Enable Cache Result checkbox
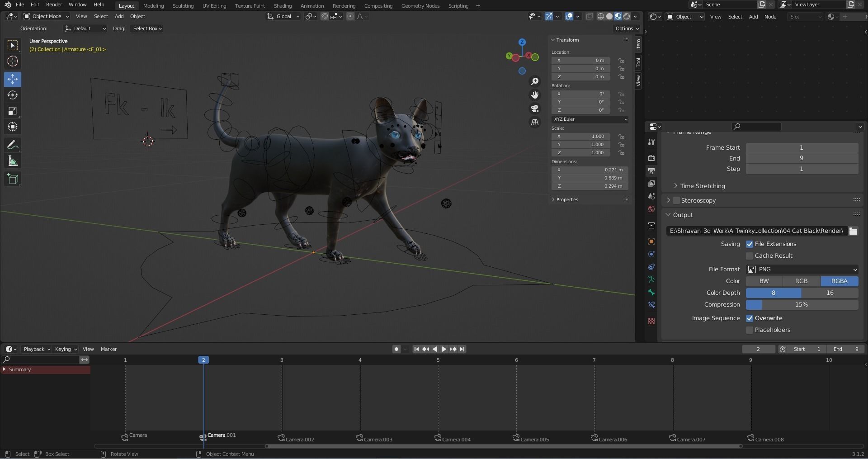Screen dimensions: 868x459 pyautogui.click(x=750, y=256)
